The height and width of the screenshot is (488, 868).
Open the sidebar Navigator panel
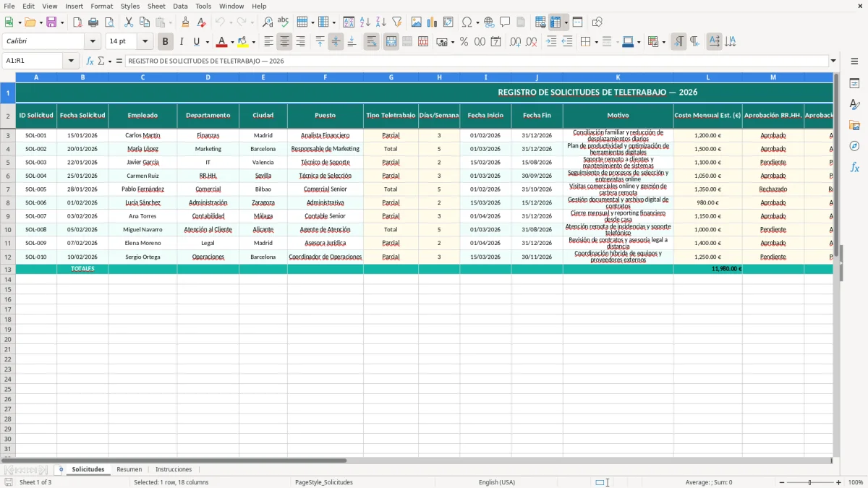854,146
